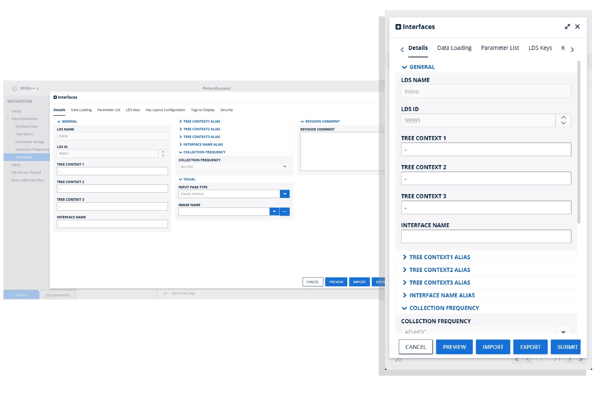
Task: Click the LDS ID stepper in the wide window
Action: point(163,153)
